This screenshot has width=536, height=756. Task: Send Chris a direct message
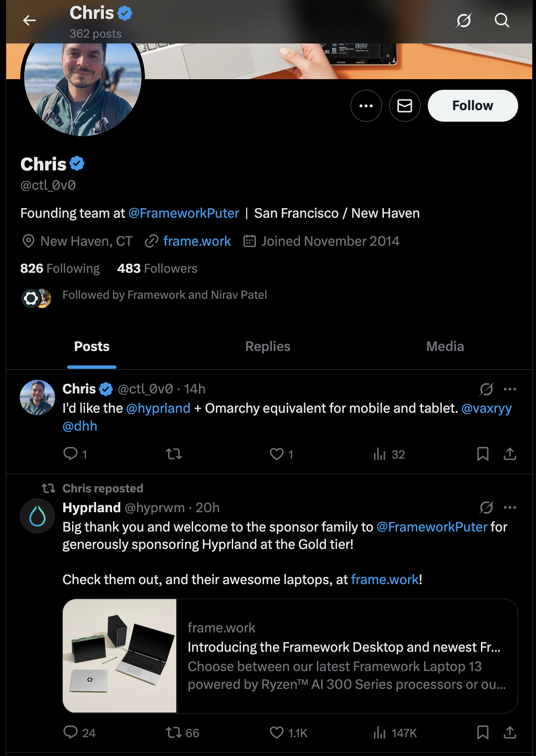click(405, 106)
